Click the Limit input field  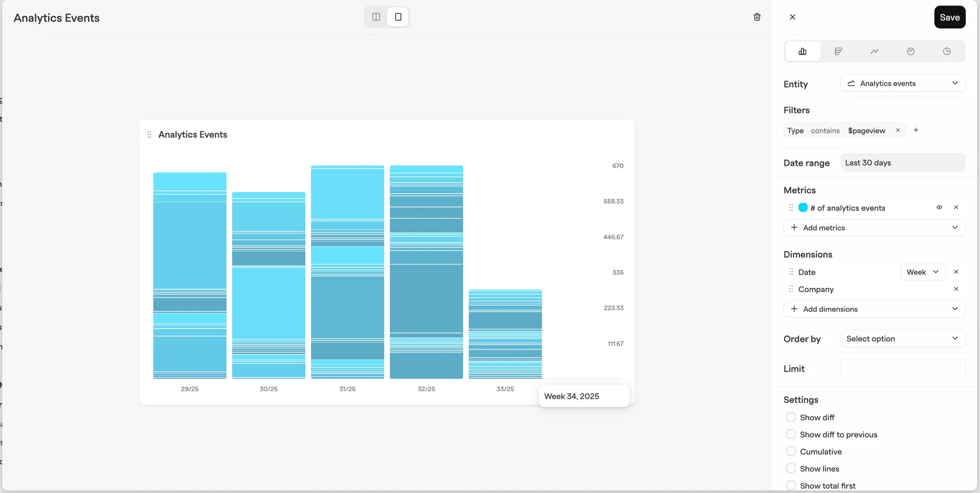pos(903,370)
